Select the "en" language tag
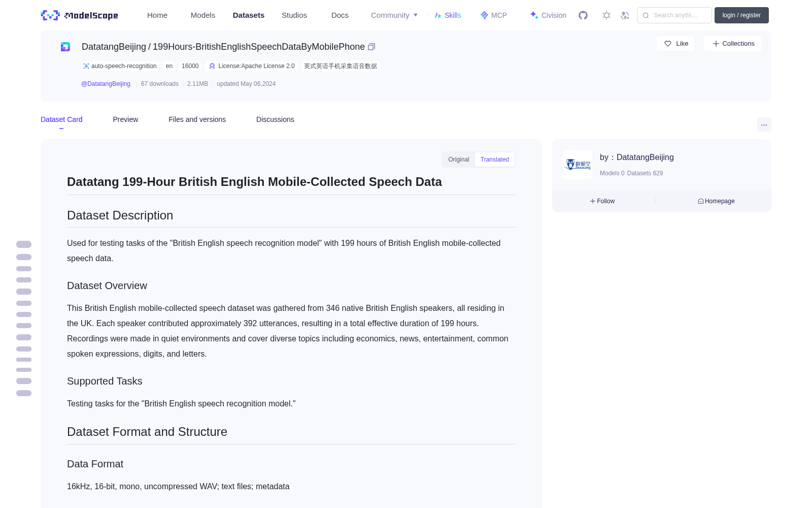This screenshot has width=812, height=508. [169, 66]
